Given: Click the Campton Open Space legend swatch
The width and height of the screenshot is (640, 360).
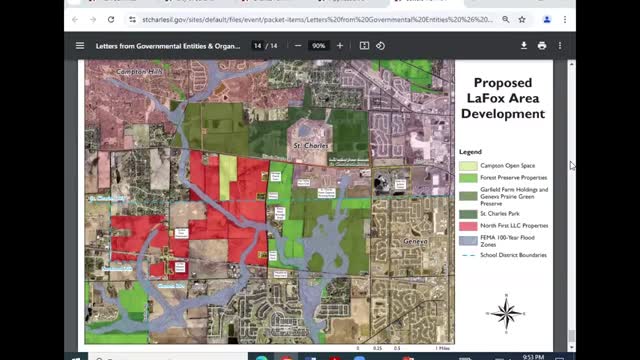Looking at the screenshot, I should (x=468, y=166).
